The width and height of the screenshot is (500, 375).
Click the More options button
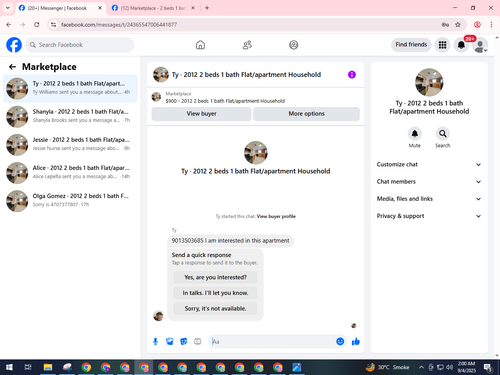(306, 114)
